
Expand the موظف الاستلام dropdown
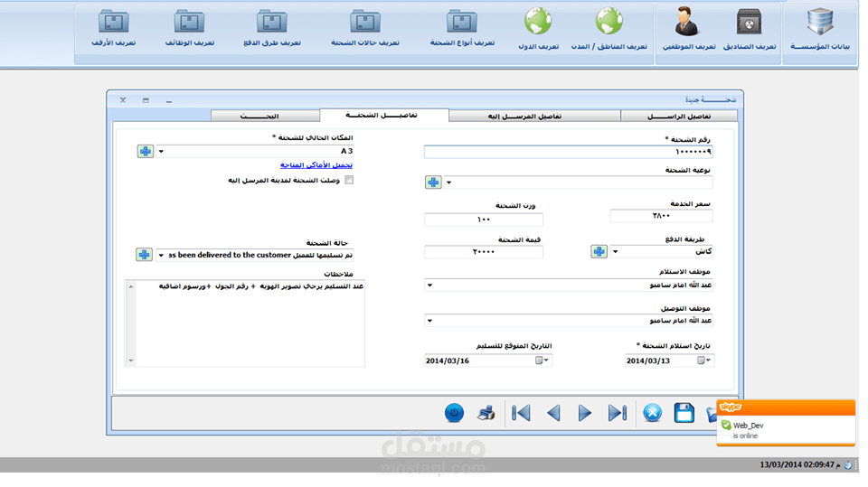pyautogui.click(x=429, y=286)
